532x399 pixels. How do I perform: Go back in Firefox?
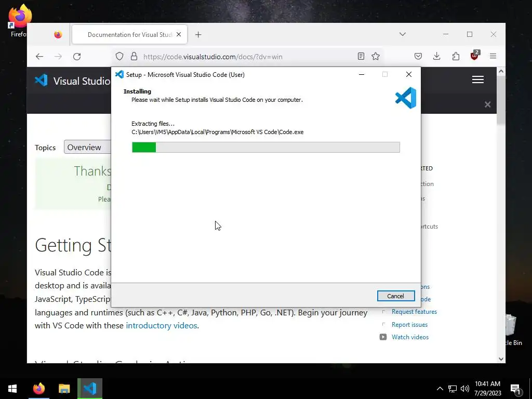coord(39,57)
